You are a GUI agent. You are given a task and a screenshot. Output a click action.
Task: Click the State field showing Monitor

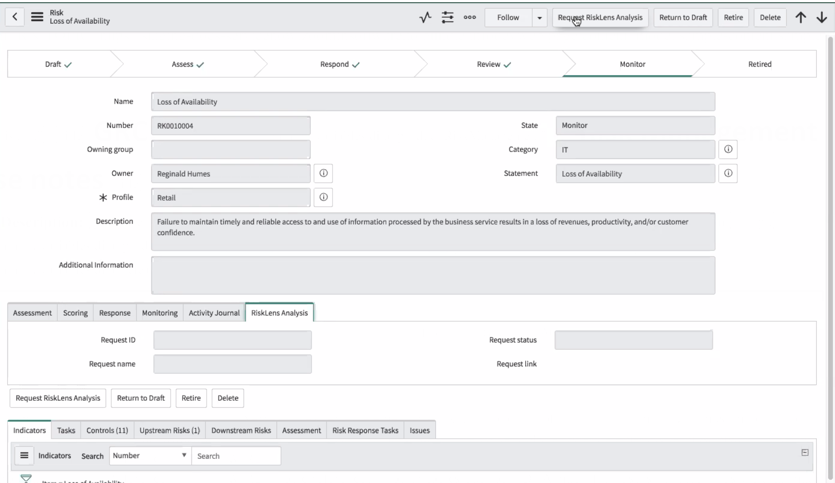click(635, 126)
